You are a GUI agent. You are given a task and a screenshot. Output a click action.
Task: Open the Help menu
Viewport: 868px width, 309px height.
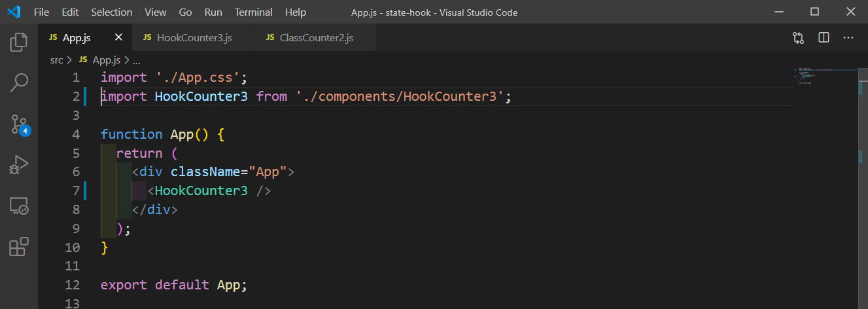[296, 12]
